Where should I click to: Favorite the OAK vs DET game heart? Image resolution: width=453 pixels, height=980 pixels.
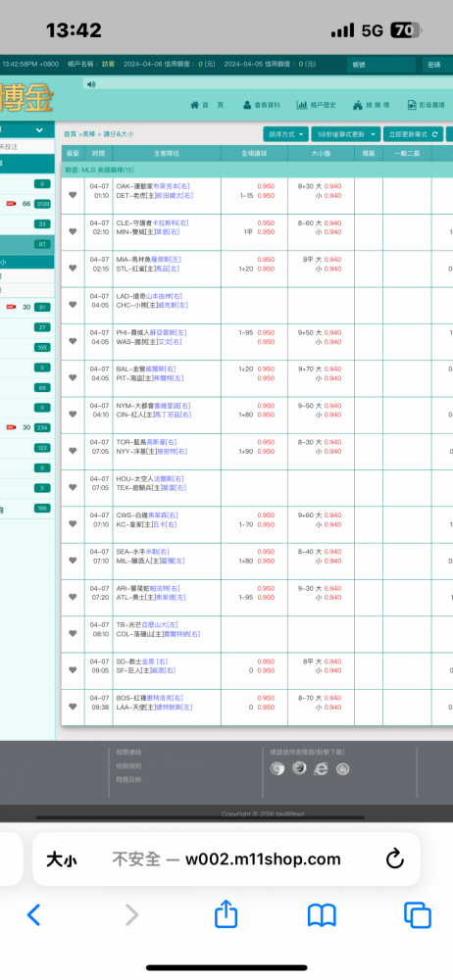click(x=73, y=195)
